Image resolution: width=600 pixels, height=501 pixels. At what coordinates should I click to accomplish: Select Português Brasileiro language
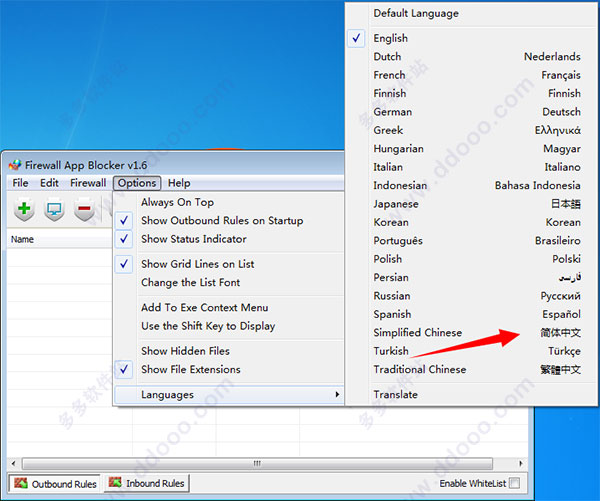tap(471, 240)
